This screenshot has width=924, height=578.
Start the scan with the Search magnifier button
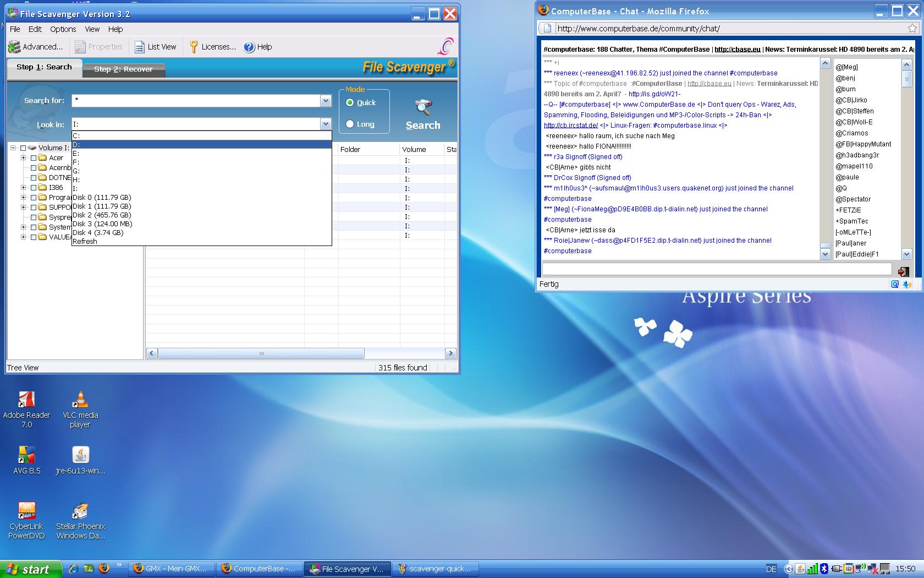point(423,114)
